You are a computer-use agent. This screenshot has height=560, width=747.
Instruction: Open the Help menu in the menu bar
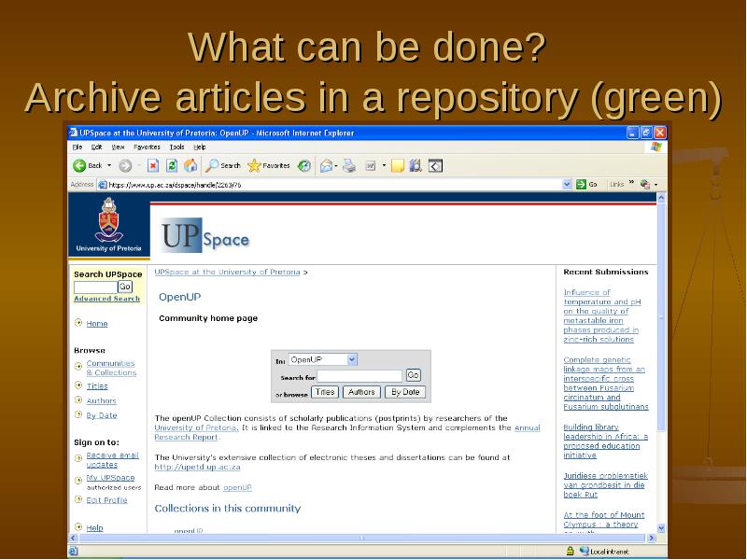tap(200, 147)
